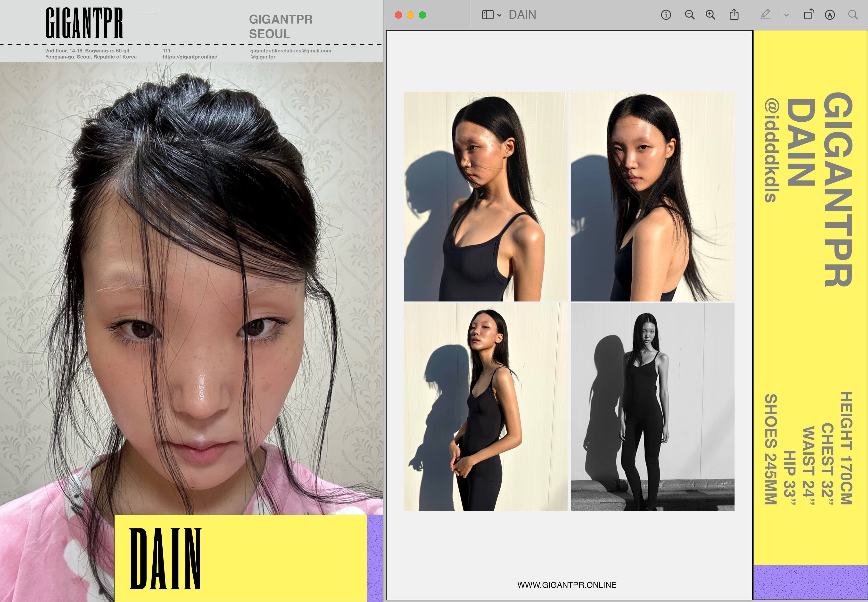Expand the sidebar view options chevron
The image size is (868, 602).
tap(499, 16)
